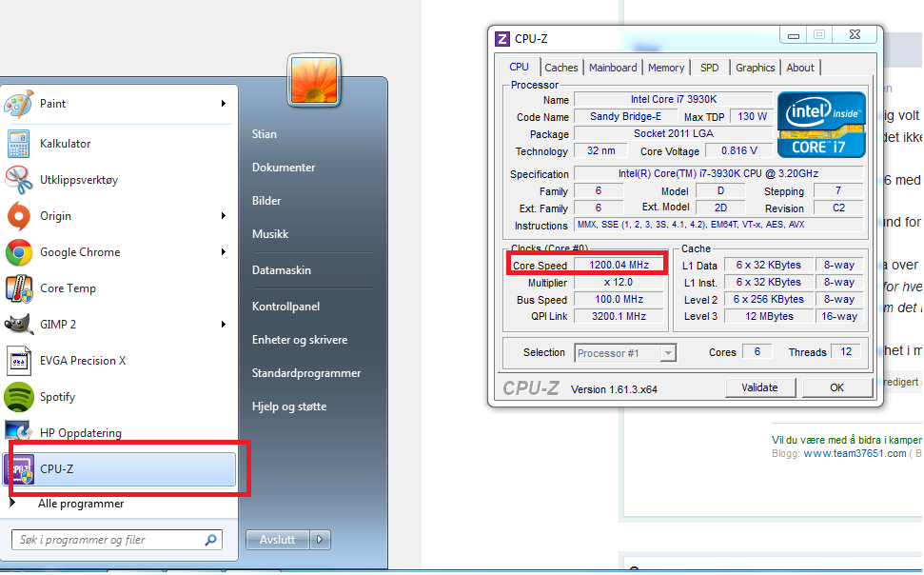Click the Code Name value Sandy Bridge-E

coord(625,116)
